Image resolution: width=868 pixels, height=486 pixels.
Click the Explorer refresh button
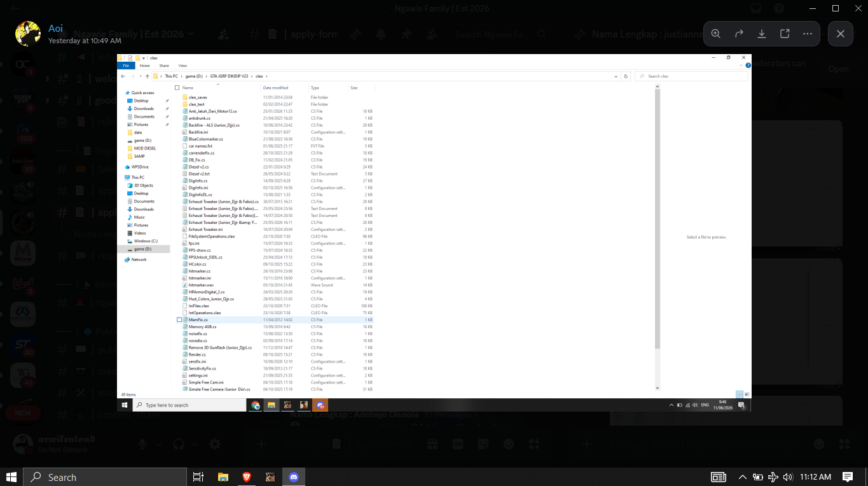(626, 76)
